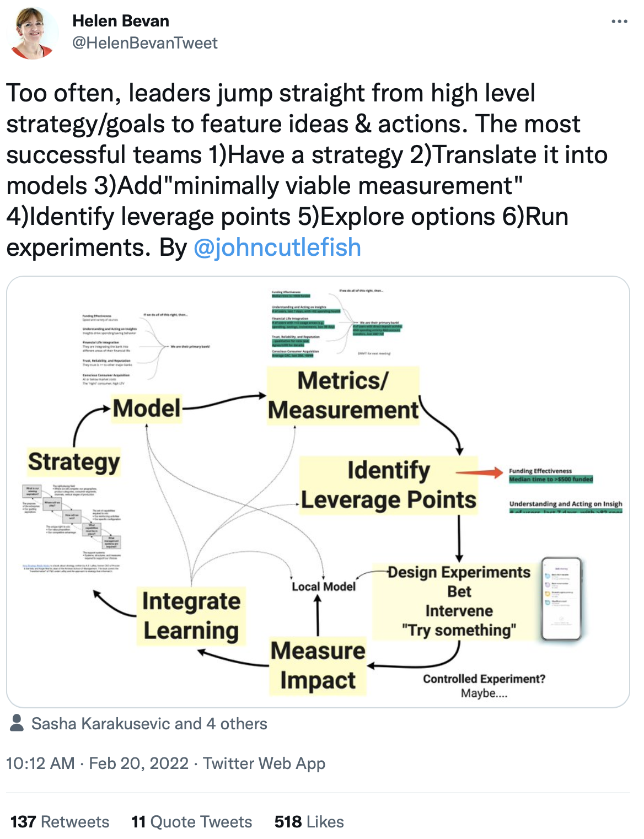
Task: Open the @HelenBevanTweet handle
Action: [x=145, y=43]
